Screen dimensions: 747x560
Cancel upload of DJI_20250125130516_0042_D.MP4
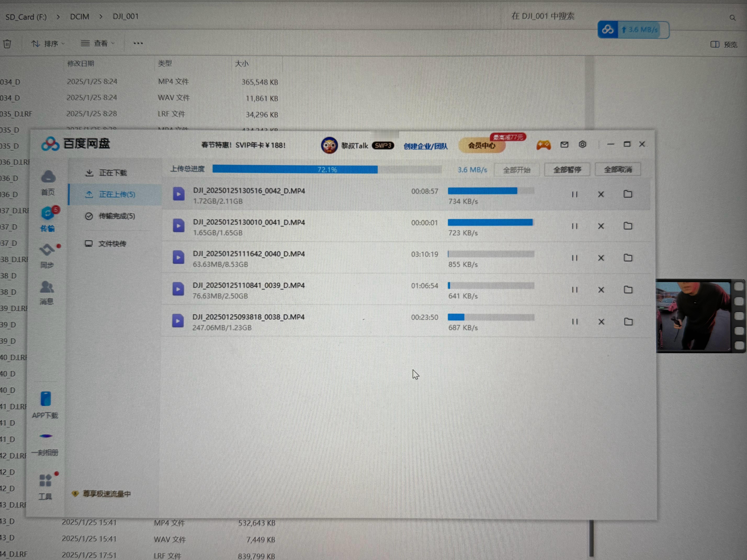601,194
